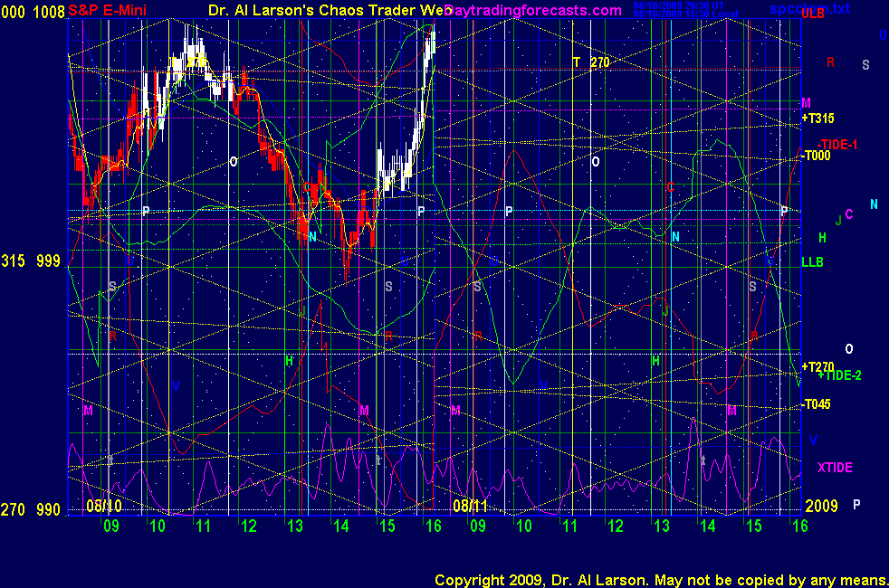Screen dimensions: 889x588
Task: Click the green LLB label
Action: (812, 262)
